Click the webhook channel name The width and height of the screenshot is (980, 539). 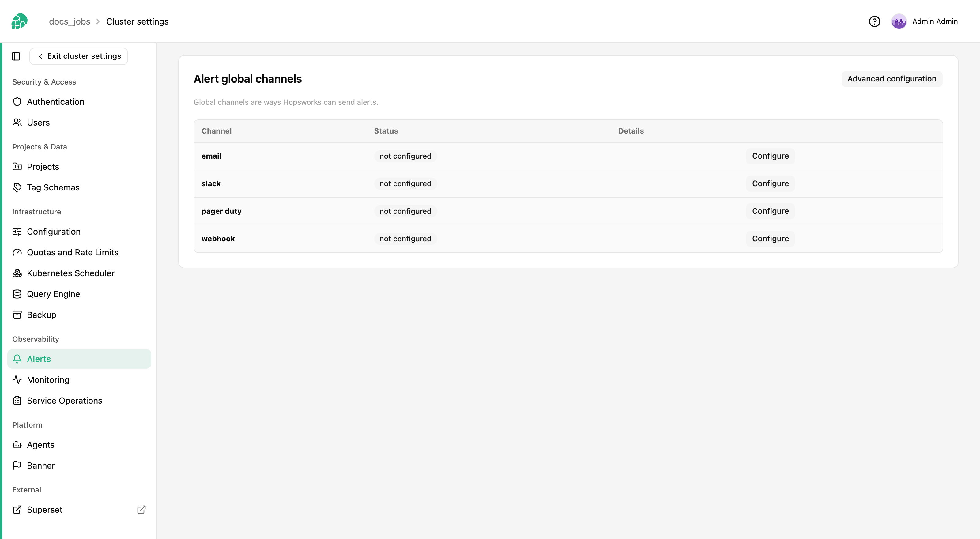218,239
